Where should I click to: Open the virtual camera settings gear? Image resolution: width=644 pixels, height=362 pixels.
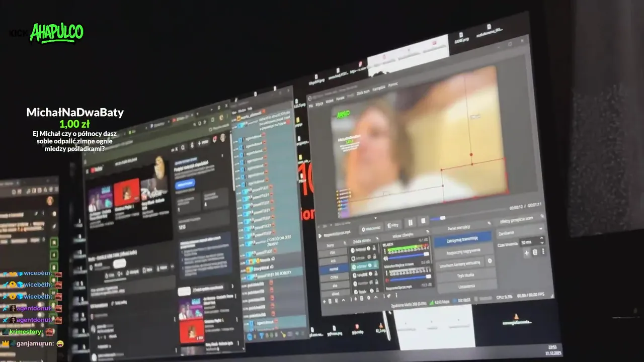(x=490, y=261)
